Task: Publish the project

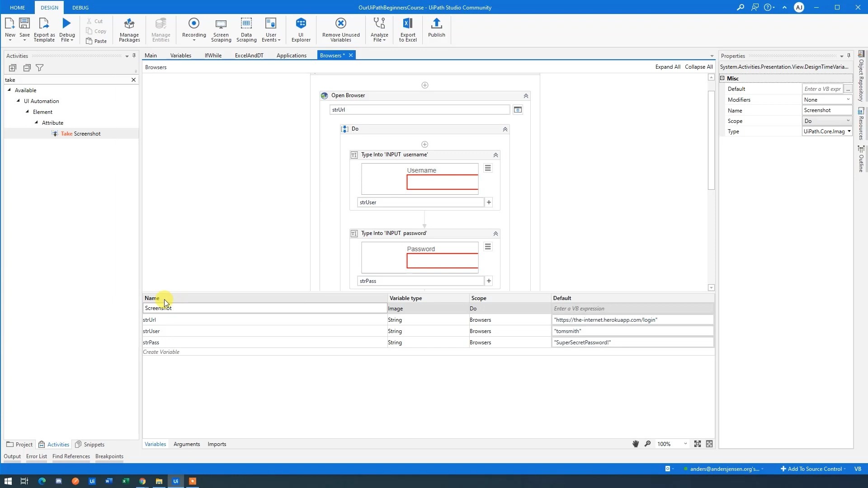Action: tap(437, 28)
